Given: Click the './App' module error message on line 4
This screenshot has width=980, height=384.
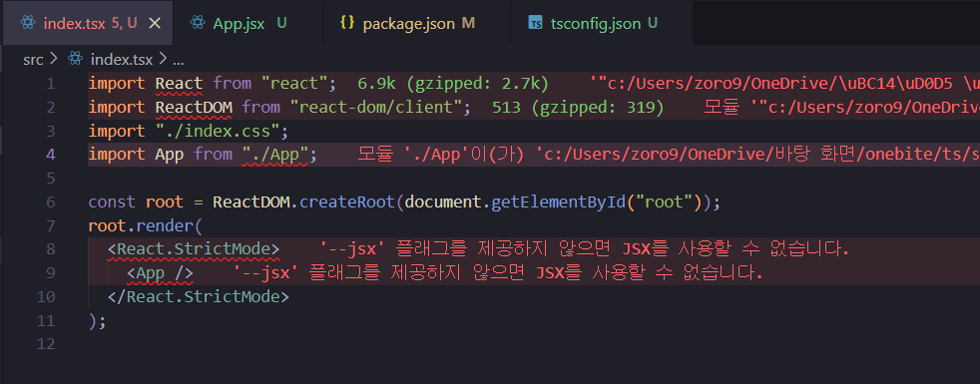Looking at the screenshot, I should coord(668,155).
